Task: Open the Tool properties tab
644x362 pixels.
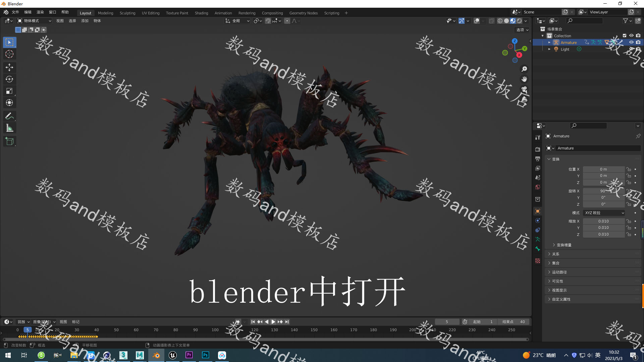Action: click(x=538, y=137)
